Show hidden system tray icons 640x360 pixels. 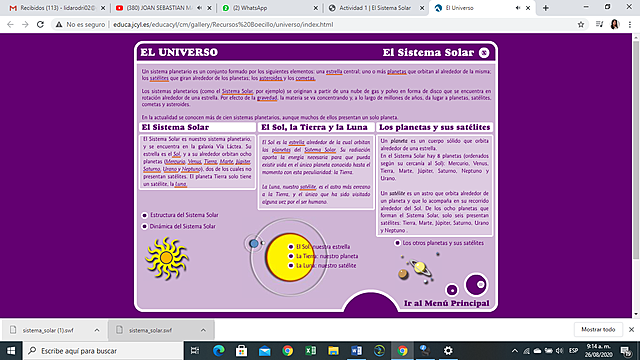515,351
